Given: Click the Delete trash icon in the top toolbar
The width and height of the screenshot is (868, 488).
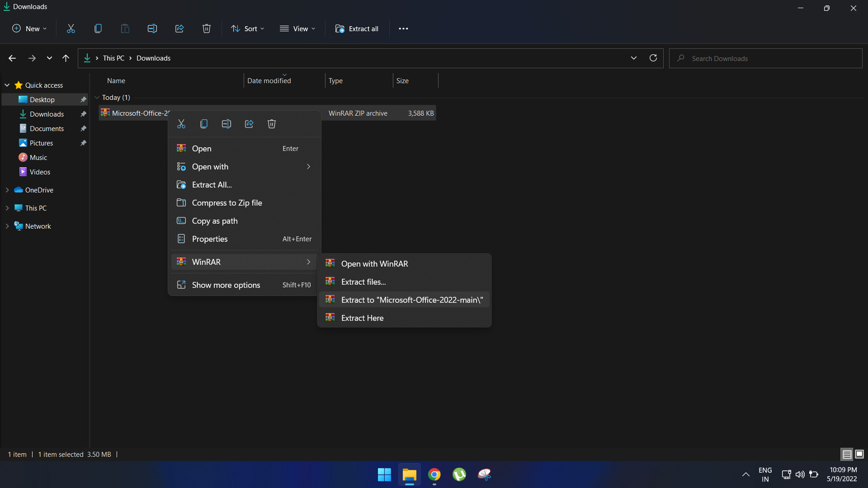Looking at the screenshot, I should 207,28.
